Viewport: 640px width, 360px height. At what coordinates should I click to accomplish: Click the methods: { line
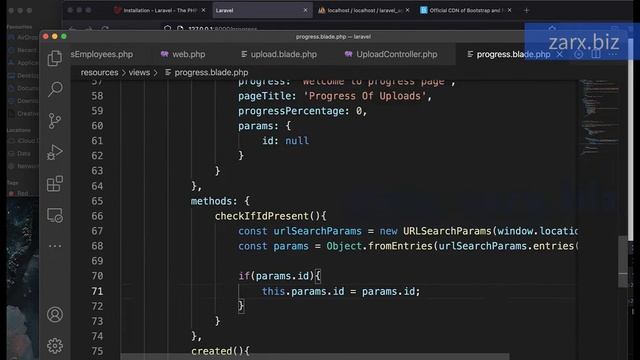220,201
